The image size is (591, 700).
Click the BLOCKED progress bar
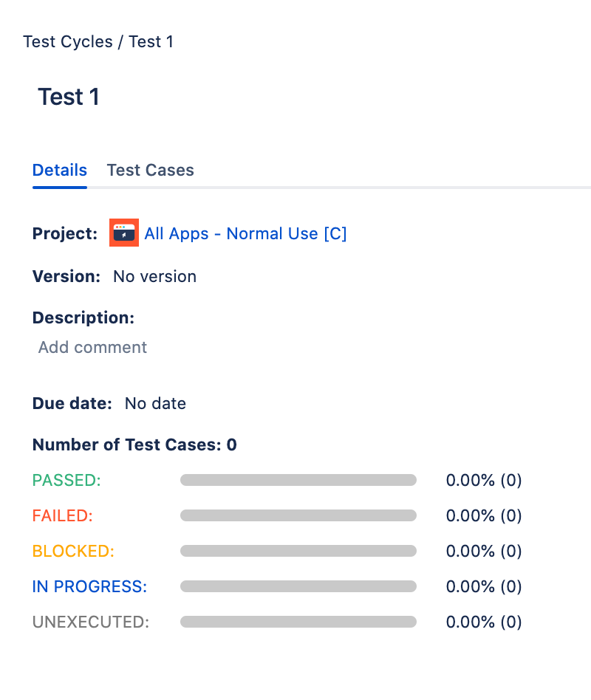pos(298,551)
